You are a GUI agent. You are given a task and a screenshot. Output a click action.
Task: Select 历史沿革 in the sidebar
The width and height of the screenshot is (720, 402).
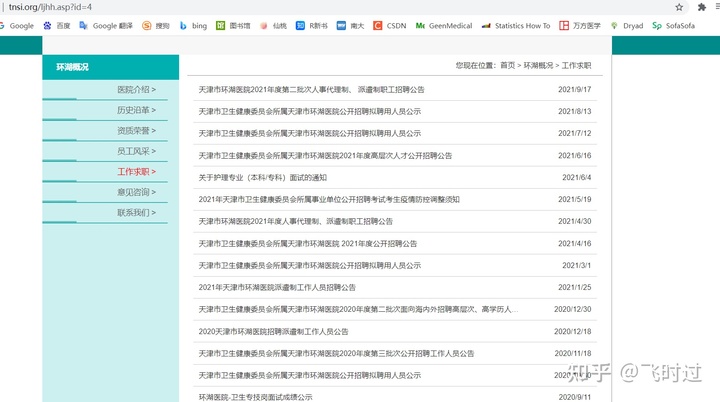[x=136, y=110]
